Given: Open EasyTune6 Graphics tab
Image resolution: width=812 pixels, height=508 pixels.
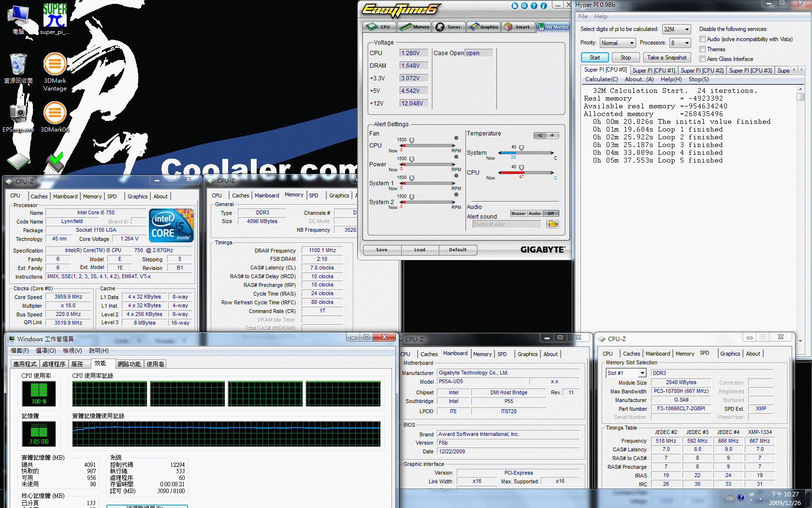Looking at the screenshot, I should pyautogui.click(x=483, y=27).
